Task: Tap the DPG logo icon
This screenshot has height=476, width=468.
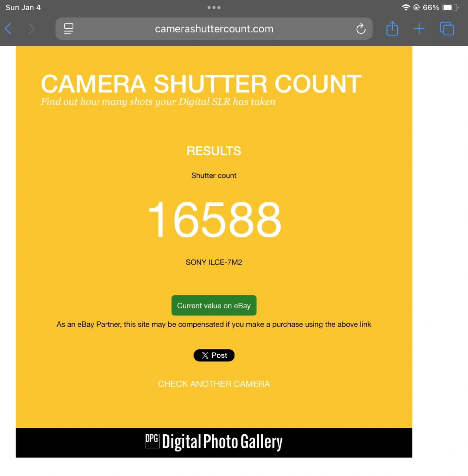Action: tap(153, 441)
